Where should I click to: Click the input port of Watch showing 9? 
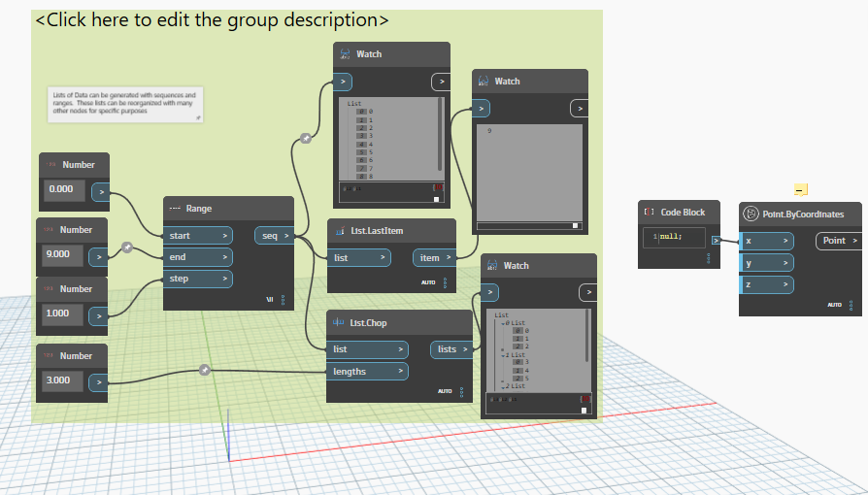481,109
